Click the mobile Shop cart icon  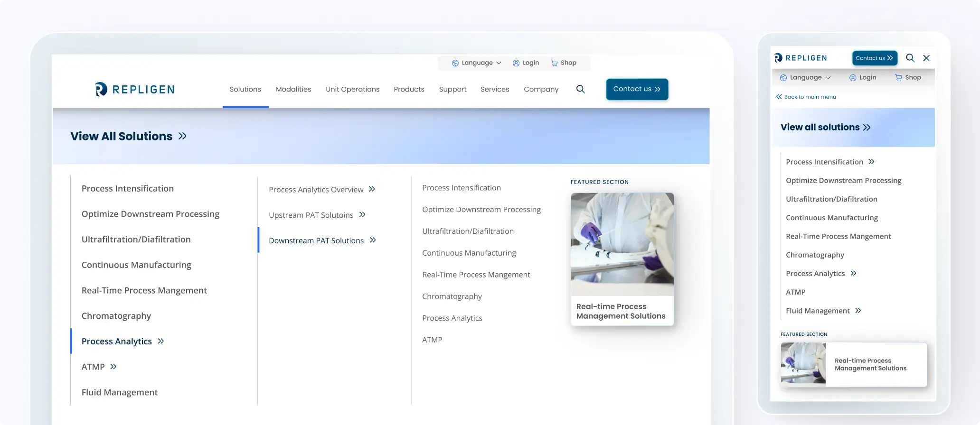point(898,78)
